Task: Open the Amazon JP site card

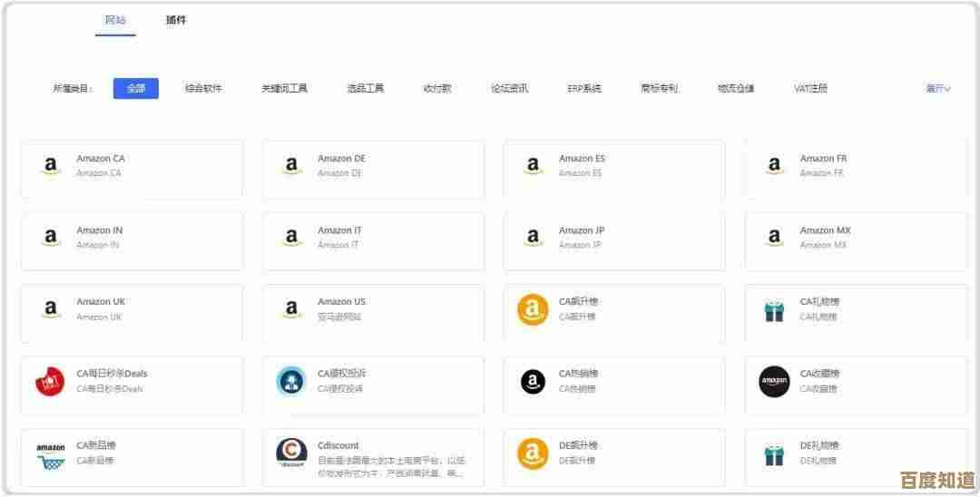Action: point(614,239)
